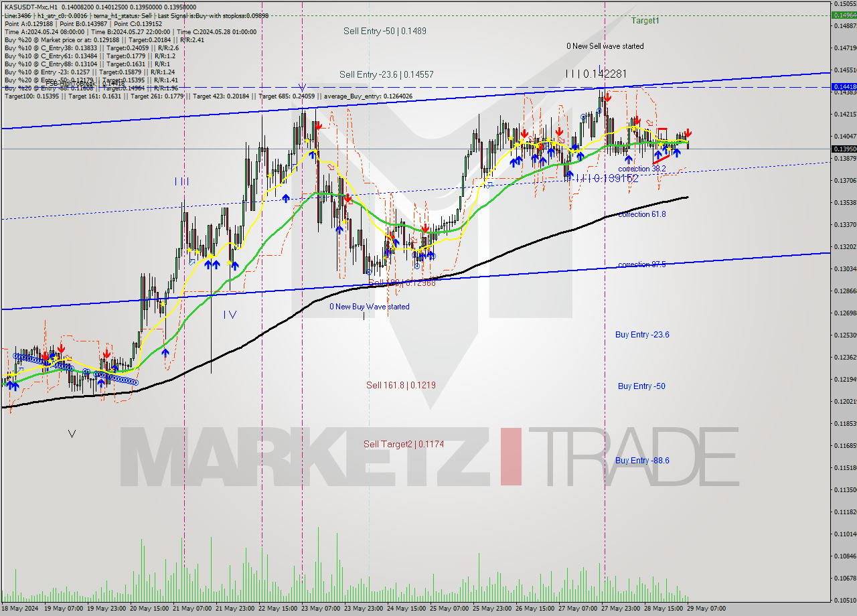Image resolution: width=857 pixels, height=616 pixels.
Task: Click the green 0.14964 price tag
Action: tap(844, 15)
